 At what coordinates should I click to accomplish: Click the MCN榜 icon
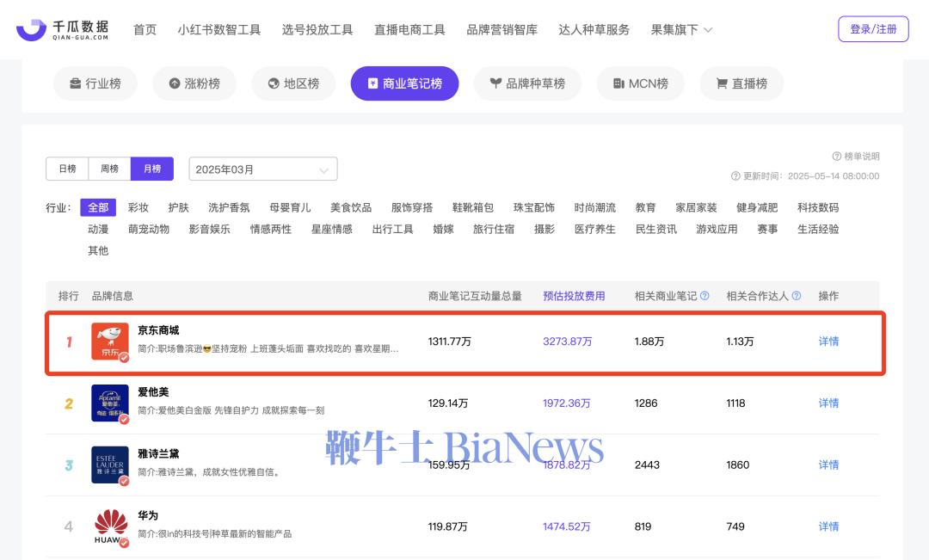(x=618, y=83)
